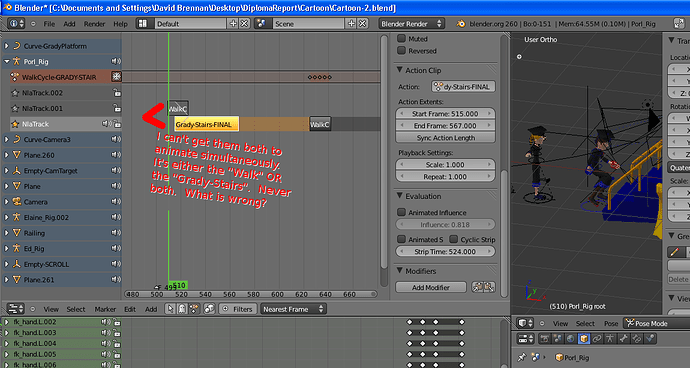Click the Scale 1.000 field

pos(445,165)
